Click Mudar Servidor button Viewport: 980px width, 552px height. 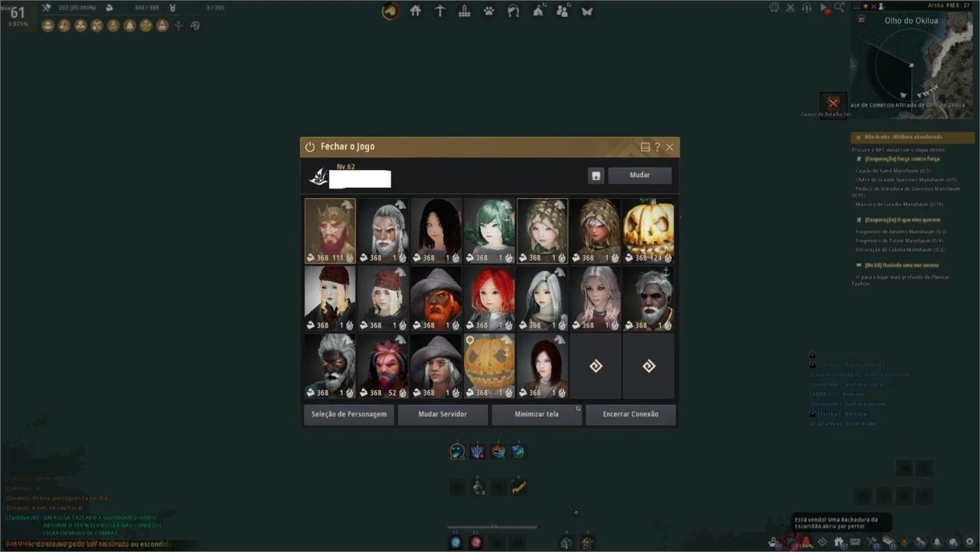point(443,414)
